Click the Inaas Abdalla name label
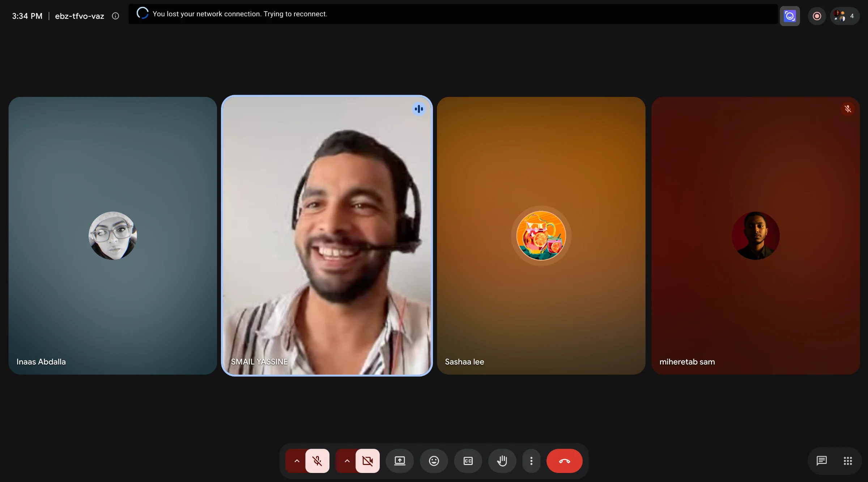The image size is (868, 482). (x=41, y=362)
